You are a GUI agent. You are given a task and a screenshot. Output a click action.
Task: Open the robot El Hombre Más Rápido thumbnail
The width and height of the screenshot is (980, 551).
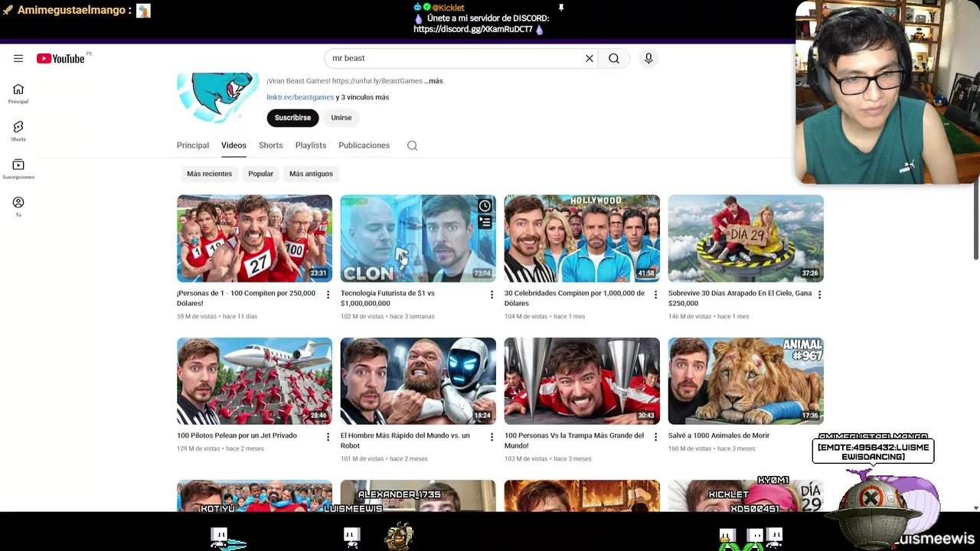418,381
